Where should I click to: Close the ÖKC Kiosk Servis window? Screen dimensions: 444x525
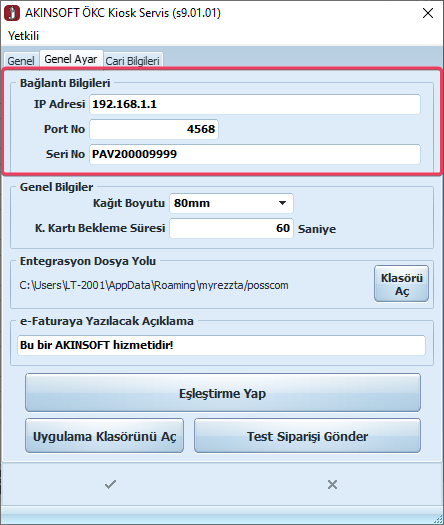click(x=428, y=13)
